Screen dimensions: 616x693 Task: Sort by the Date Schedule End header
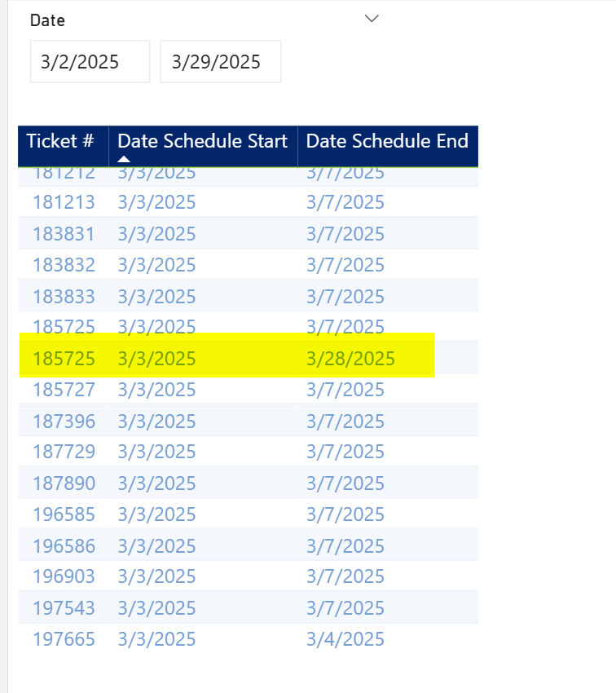click(x=387, y=141)
